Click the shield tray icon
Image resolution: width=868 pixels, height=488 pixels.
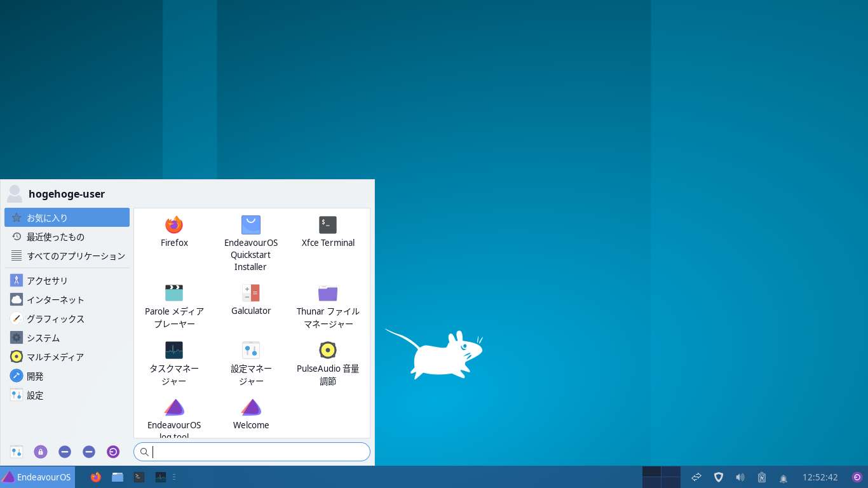(x=719, y=477)
